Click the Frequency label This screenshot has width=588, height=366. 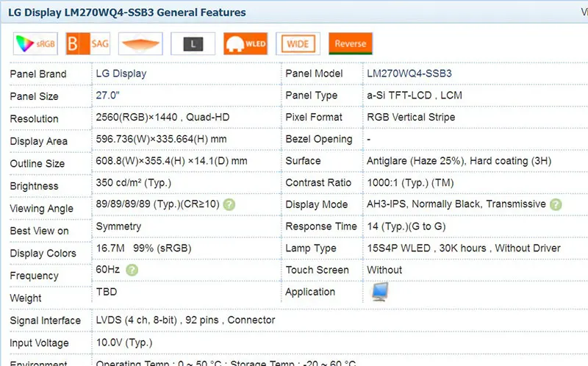[x=34, y=276]
